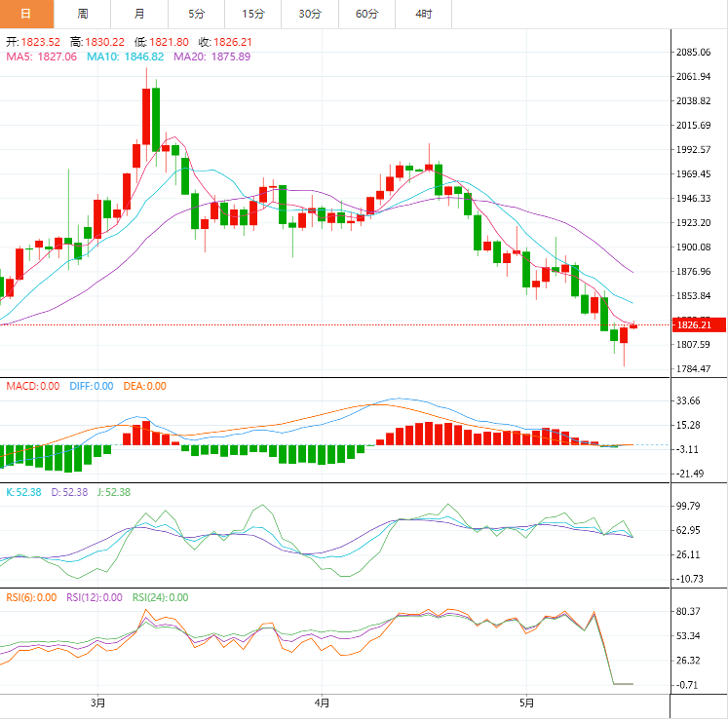Click the D:52.38 KDJ label
This screenshot has height=722, width=728.
[69, 492]
